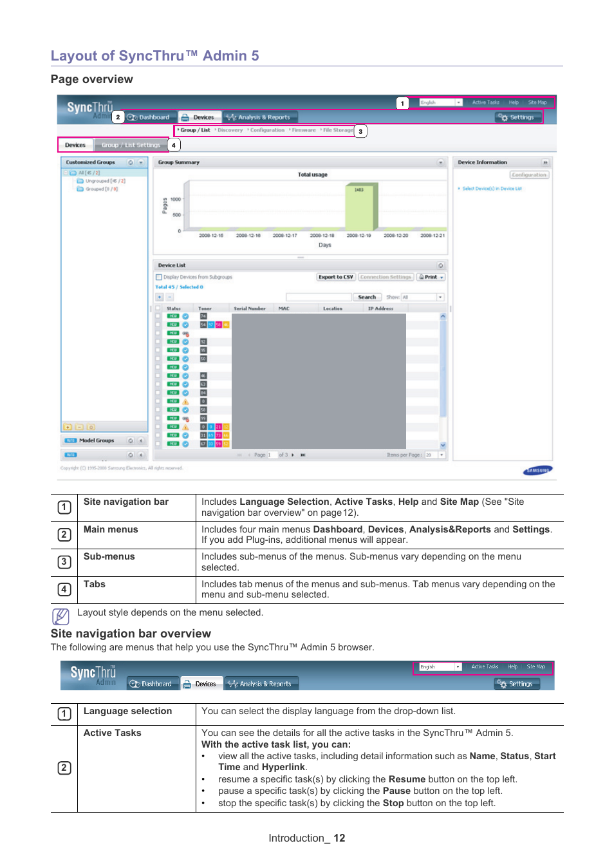
Task: Check the device row with toner 54 57 58 46
Action: point(158,325)
